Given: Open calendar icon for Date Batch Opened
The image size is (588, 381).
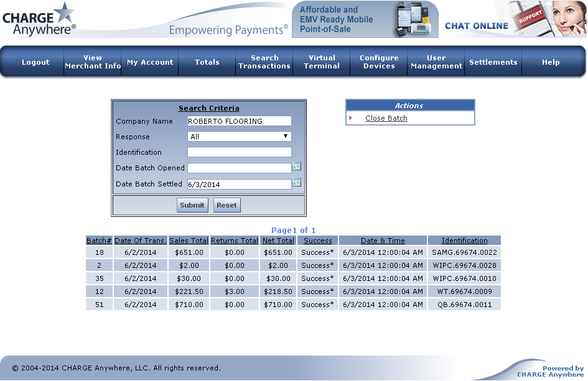Looking at the screenshot, I should click(297, 167).
